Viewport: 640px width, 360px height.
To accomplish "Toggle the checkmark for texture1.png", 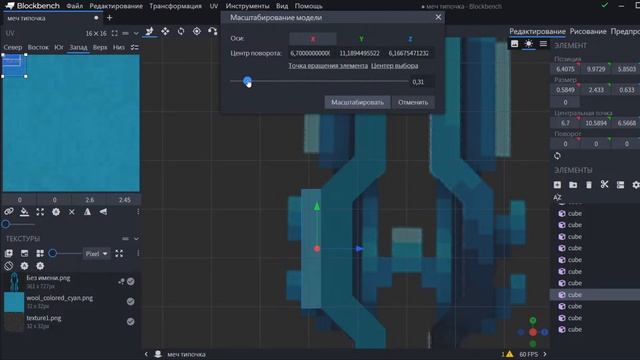I will 131,322.
